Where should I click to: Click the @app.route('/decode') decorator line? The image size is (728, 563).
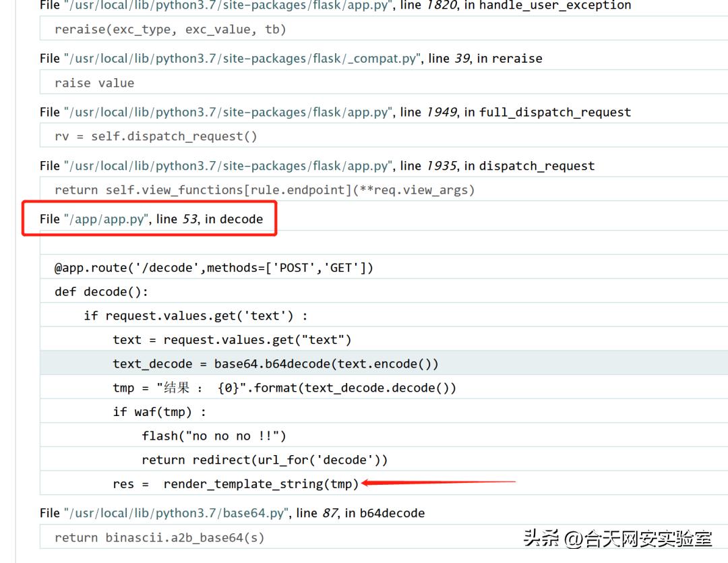coord(384,267)
